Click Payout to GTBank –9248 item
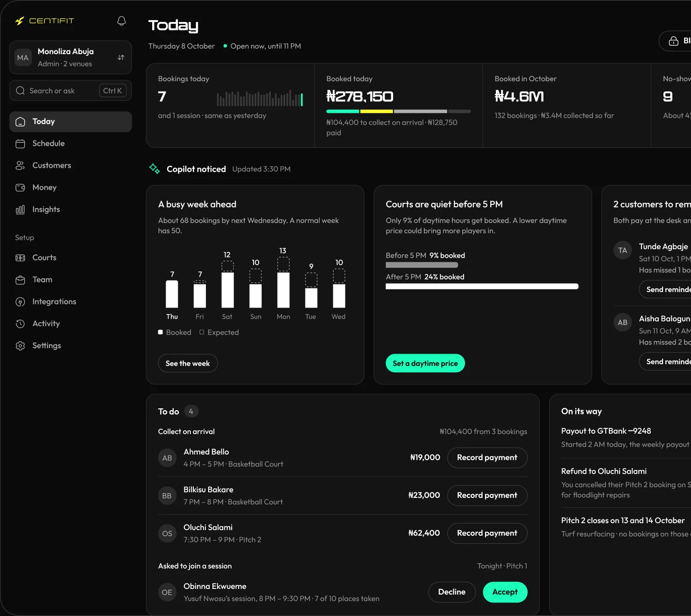Image resolution: width=691 pixels, height=616 pixels. 626,437
